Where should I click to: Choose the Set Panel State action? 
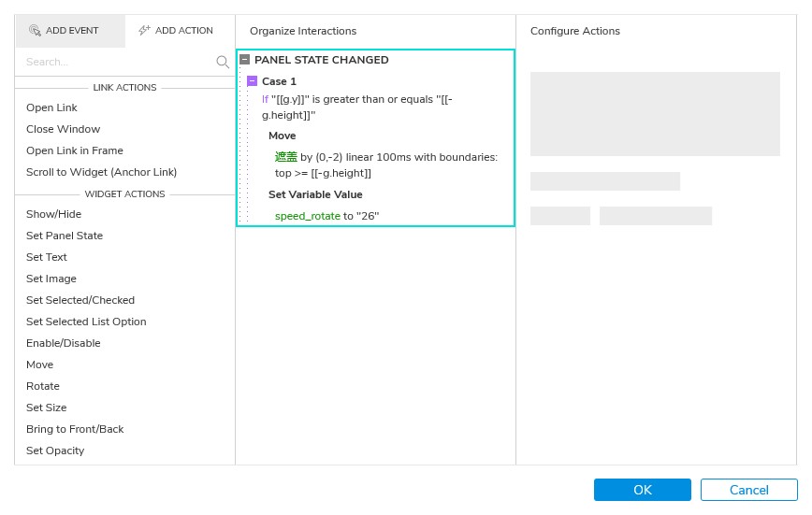tap(65, 236)
